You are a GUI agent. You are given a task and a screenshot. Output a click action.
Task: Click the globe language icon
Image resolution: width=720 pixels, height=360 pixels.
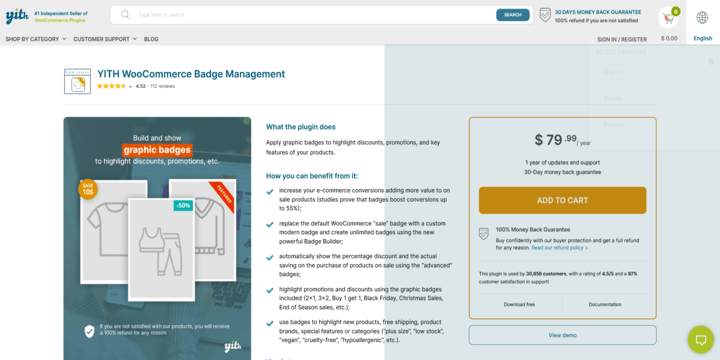click(702, 17)
